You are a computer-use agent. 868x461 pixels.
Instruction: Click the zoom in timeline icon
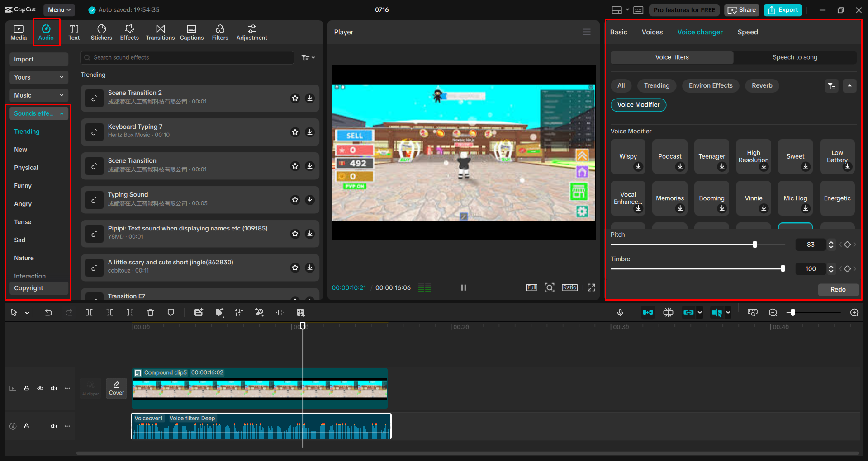[x=854, y=312]
